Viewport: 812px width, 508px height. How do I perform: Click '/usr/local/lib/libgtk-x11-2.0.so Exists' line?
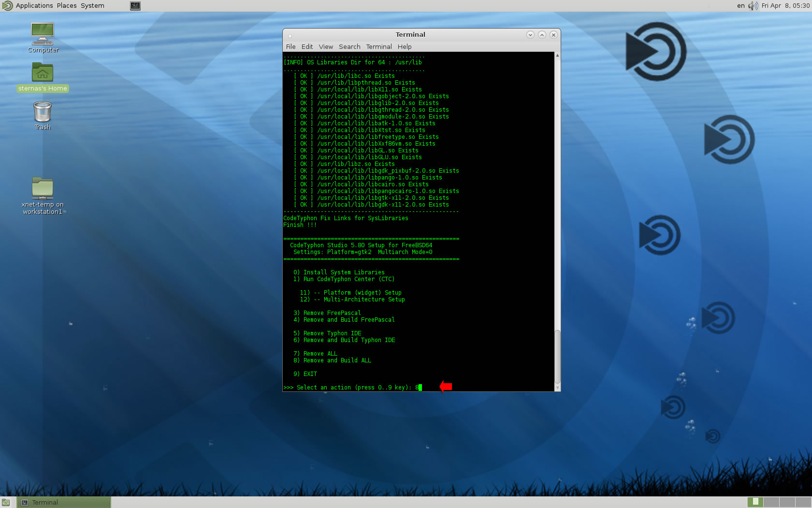coord(371,198)
